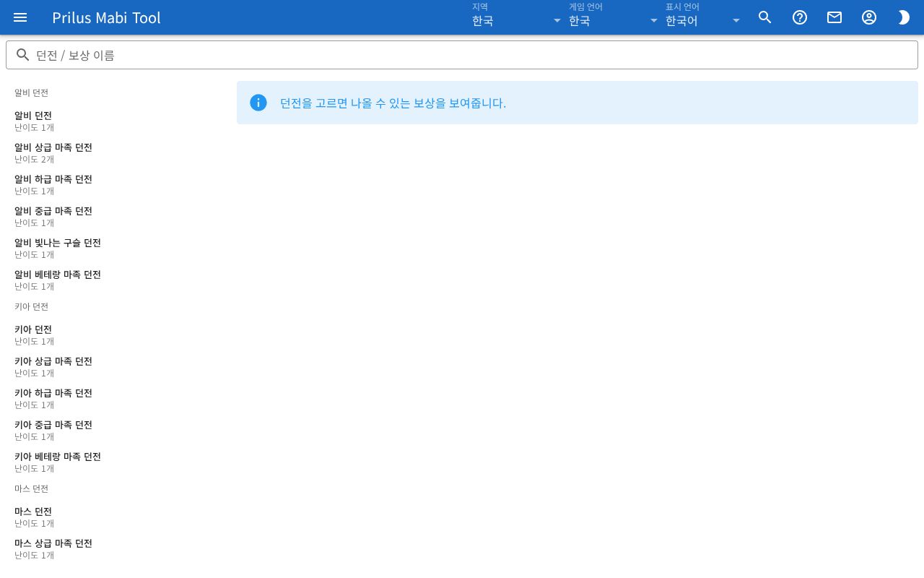Click the info icon in the blue banner

pyautogui.click(x=258, y=103)
